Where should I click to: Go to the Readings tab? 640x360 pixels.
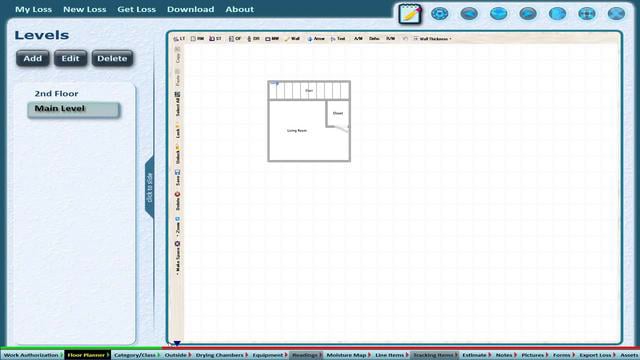[x=306, y=355]
